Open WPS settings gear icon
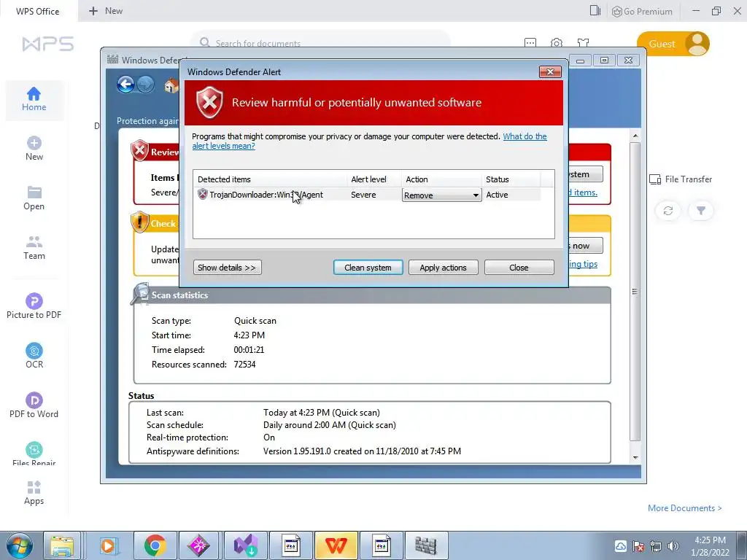The width and height of the screenshot is (747, 560). point(557,43)
